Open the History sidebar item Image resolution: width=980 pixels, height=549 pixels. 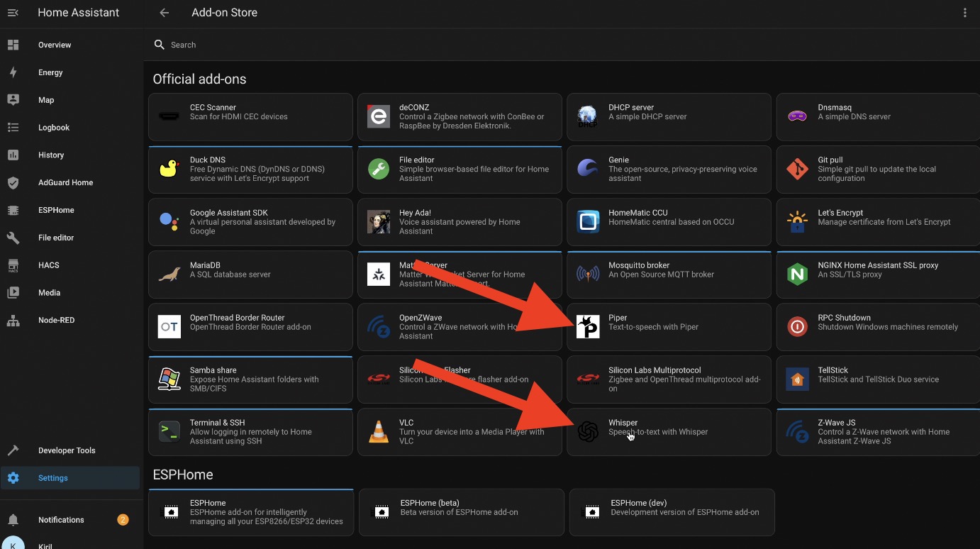point(71,155)
